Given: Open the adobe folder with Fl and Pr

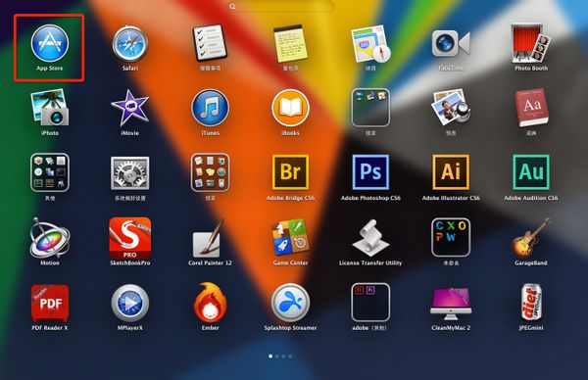Looking at the screenshot, I should 370,303.
